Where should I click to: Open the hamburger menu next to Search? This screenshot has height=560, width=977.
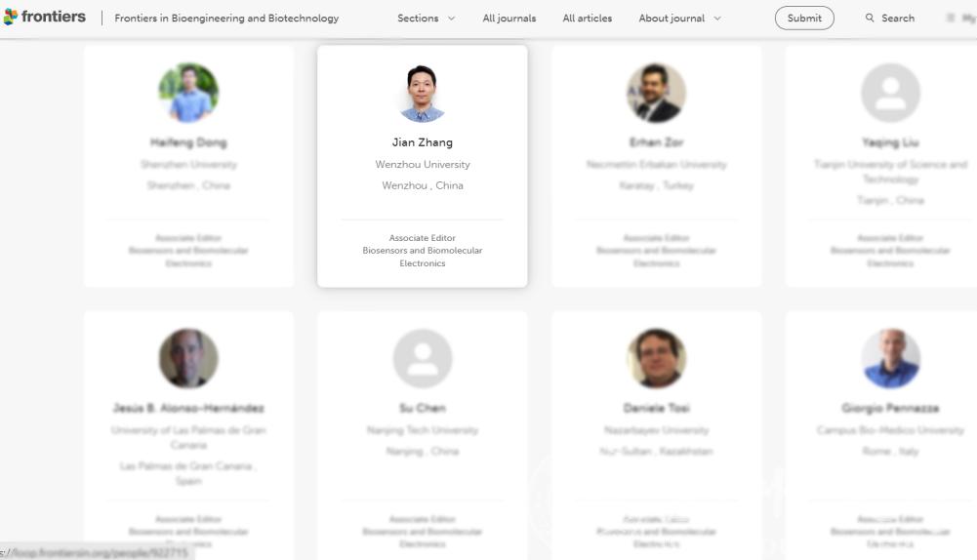pyautogui.click(x=951, y=19)
